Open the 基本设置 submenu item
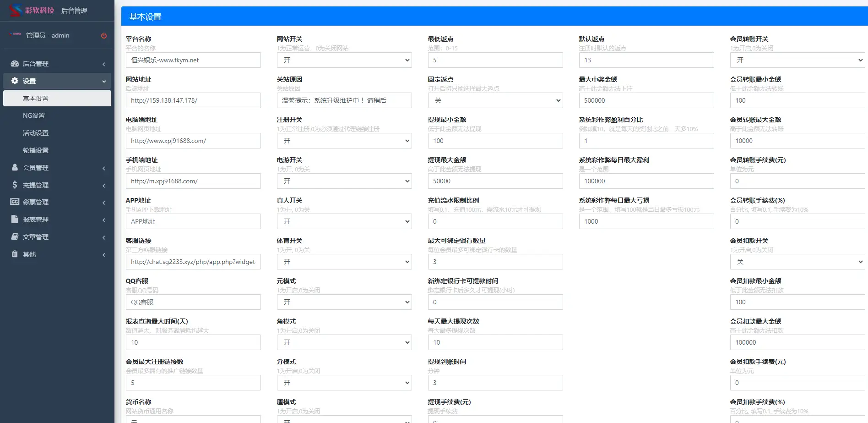 [x=57, y=99]
